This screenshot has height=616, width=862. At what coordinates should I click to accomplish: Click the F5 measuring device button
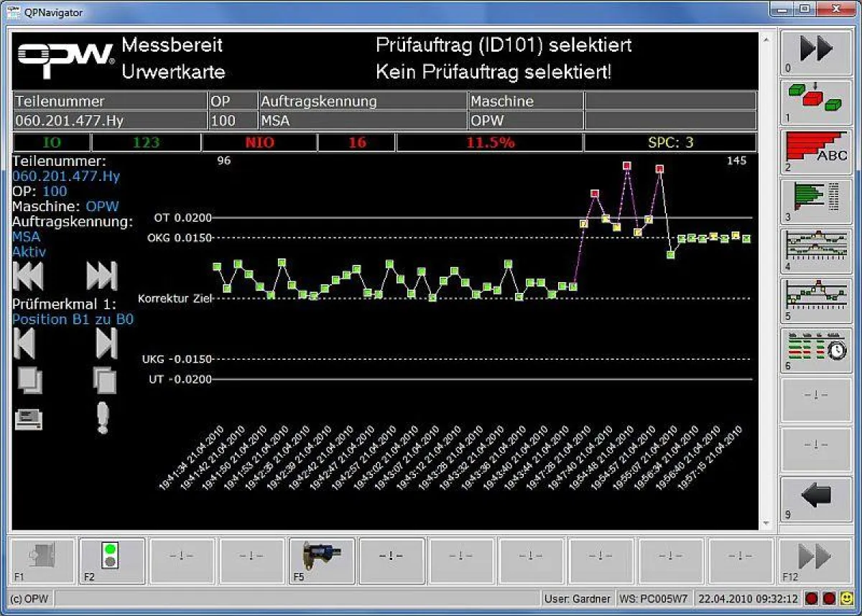pos(322,560)
